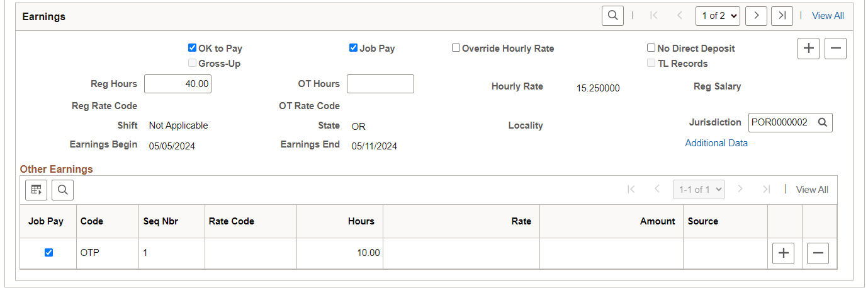Open the 1-1 of 1 dropdown
The height and width of the screenshot is (290, 868).
point(699,189)
